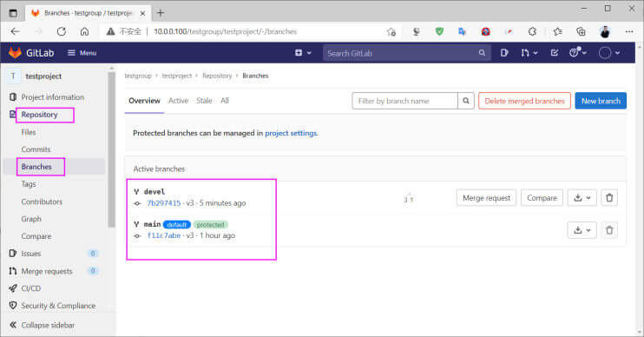Open download dropdown for devel branch
Viewport: 644px width, 337px height.
582,198
